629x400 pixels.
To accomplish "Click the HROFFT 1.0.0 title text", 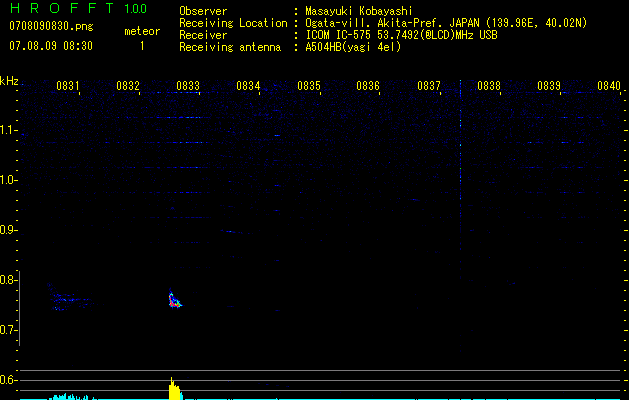I will click(79, 8).
